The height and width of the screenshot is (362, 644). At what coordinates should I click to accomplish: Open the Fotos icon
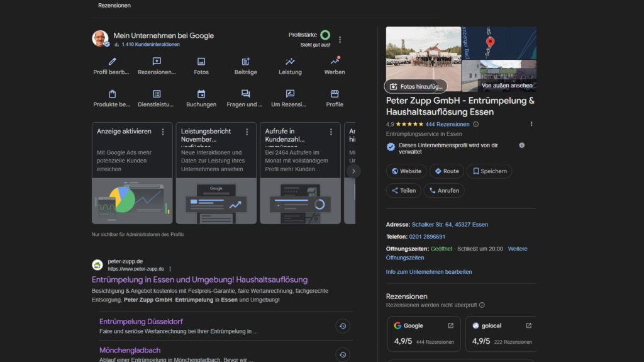(201, 62)
